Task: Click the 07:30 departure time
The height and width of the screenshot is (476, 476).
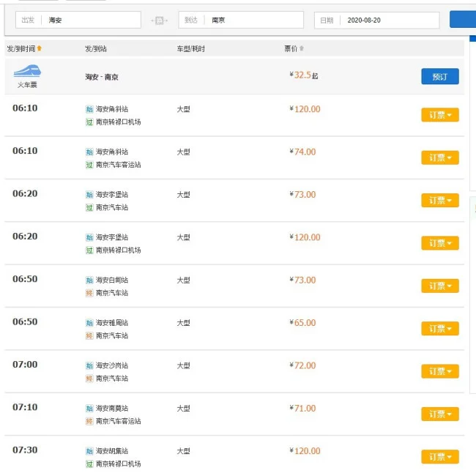Action: (x=25, y=450)
